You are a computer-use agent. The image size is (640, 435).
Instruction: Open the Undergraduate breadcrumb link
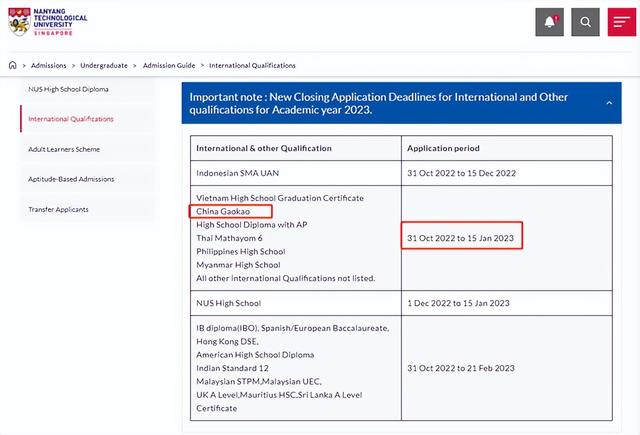[104, 65]
